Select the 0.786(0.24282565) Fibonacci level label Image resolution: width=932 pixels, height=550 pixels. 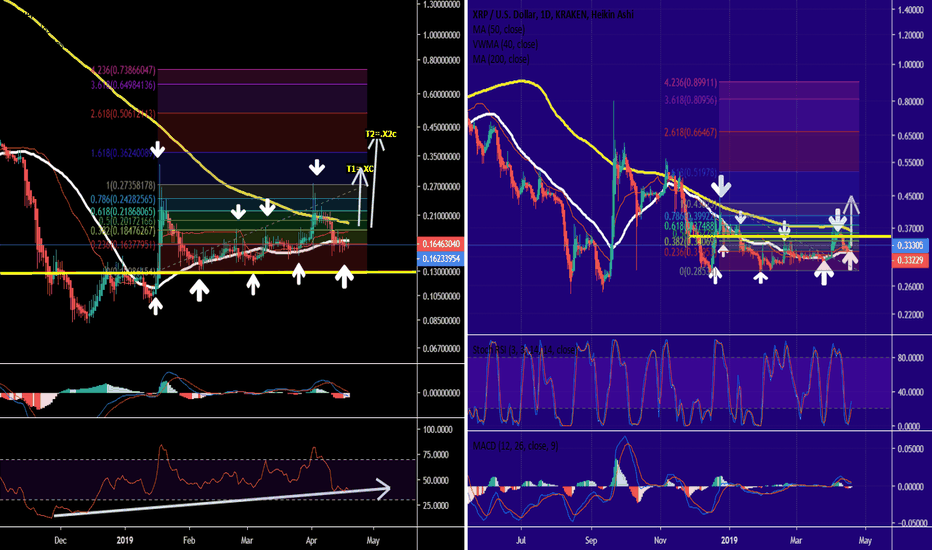(123, 199)
